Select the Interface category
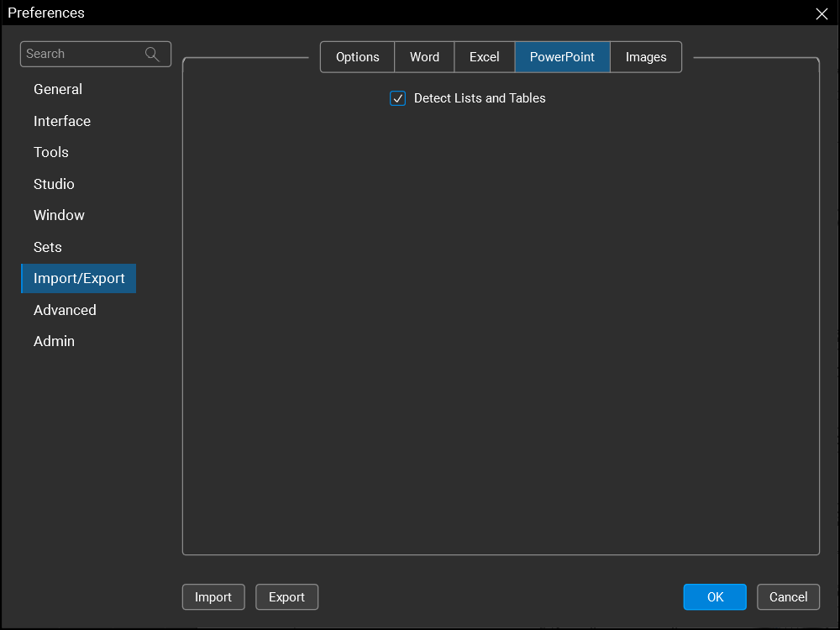This screenshot has height=630, width=840. point(62,121)
